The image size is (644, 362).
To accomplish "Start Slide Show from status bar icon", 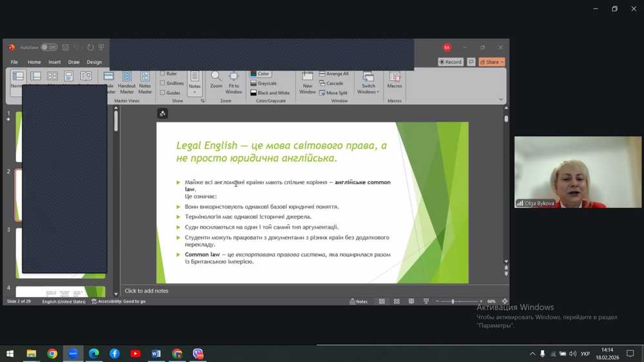I will click(x=426, y=301).
